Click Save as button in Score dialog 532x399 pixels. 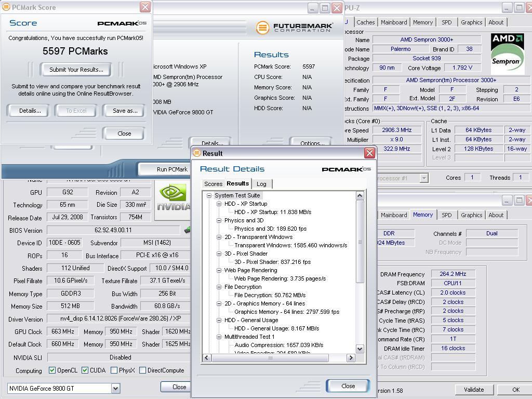point(125,111)
